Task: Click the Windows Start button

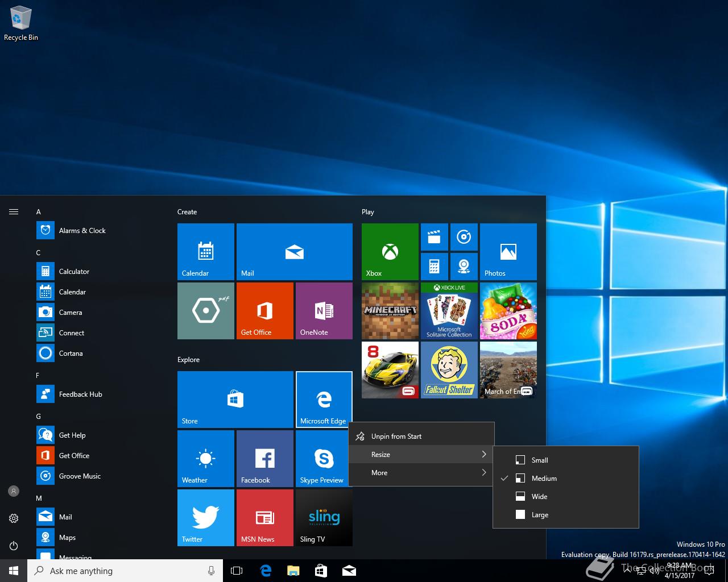Action: click(x=14, y=571)
